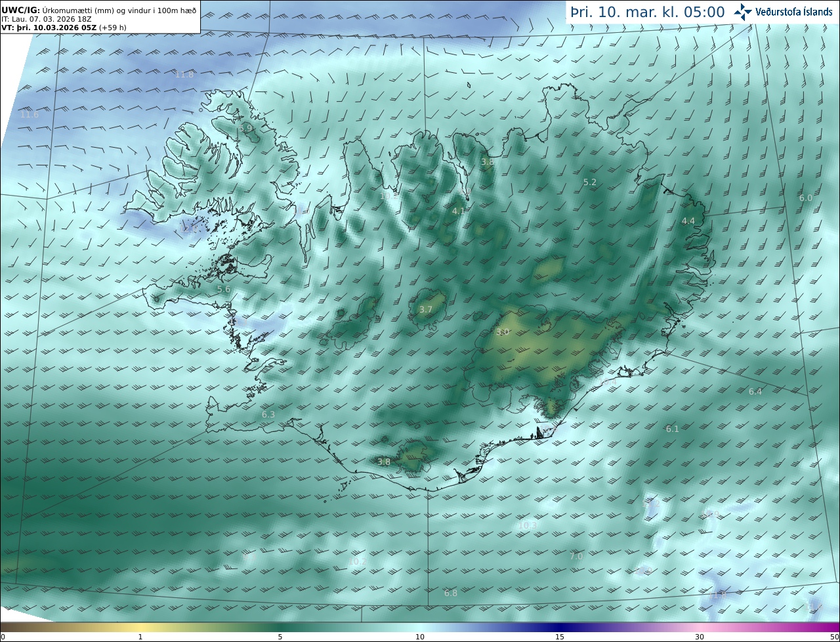This screenshot has width=840, height=642.
Task: Click the color scale tick label '15'
Action: tap(560, 637)
